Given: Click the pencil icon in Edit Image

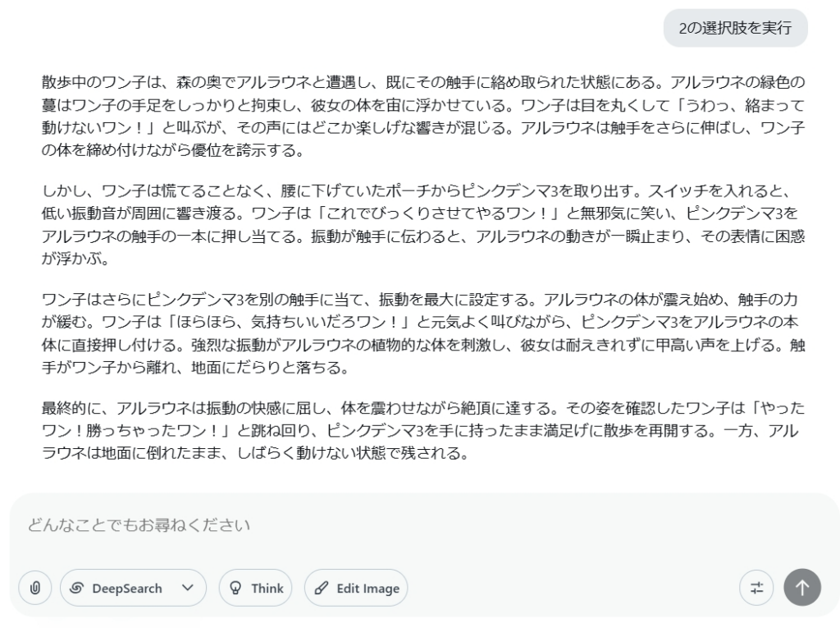Looking at the screenshot, I should pyautogui.click(x=322, y=589).
